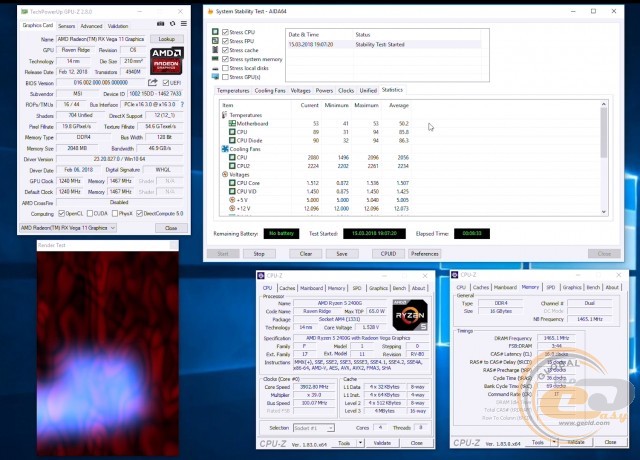Toggle the DirectCompute 5.0 checkbox
The image size is (640, 460).
pos(140,213)
